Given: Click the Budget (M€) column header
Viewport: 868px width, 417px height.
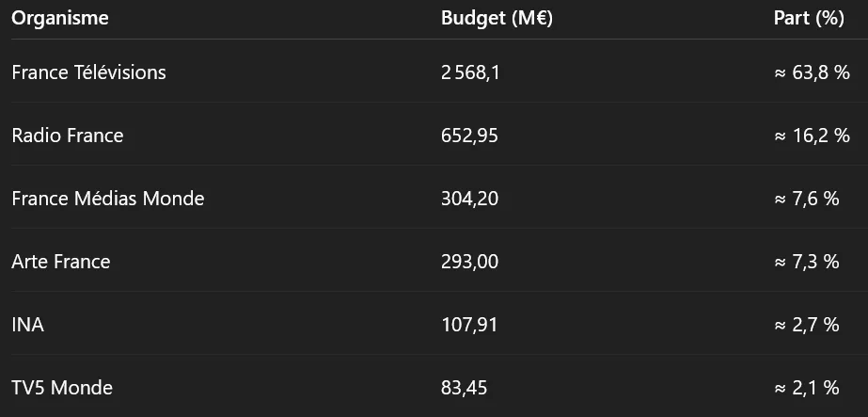Looking at the screenshot, I should tap(497, 18).
